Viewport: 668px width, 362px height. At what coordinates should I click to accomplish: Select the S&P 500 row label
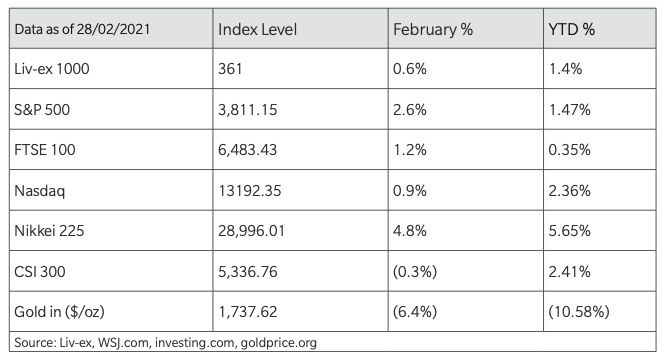click(42, 109)
